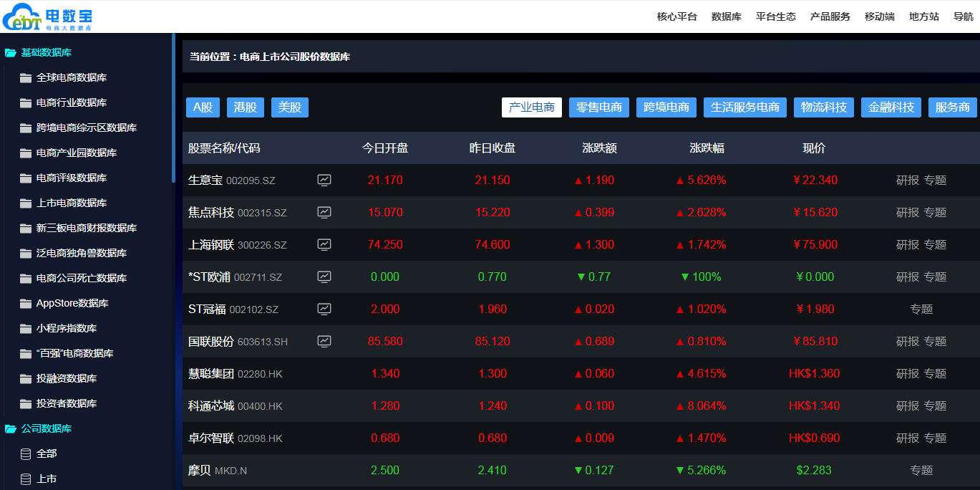Click the 现价 column header
980x490 pixels.
click(x=815, y=148)
